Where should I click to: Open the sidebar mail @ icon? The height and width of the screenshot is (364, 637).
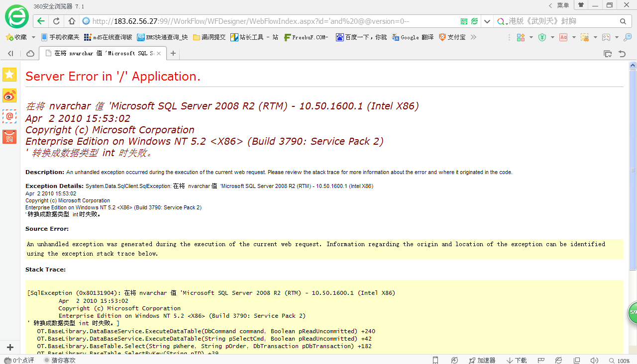[9, 116]
